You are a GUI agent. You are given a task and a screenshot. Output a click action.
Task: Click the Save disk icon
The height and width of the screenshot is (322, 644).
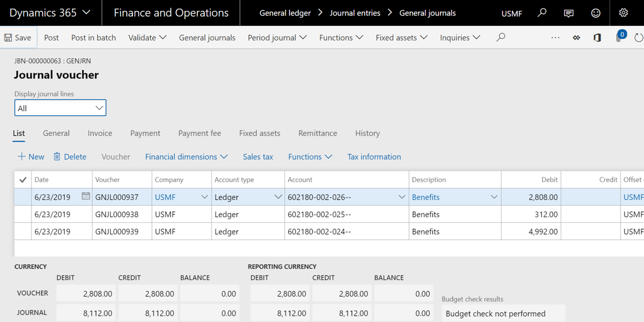click(8, 38)
